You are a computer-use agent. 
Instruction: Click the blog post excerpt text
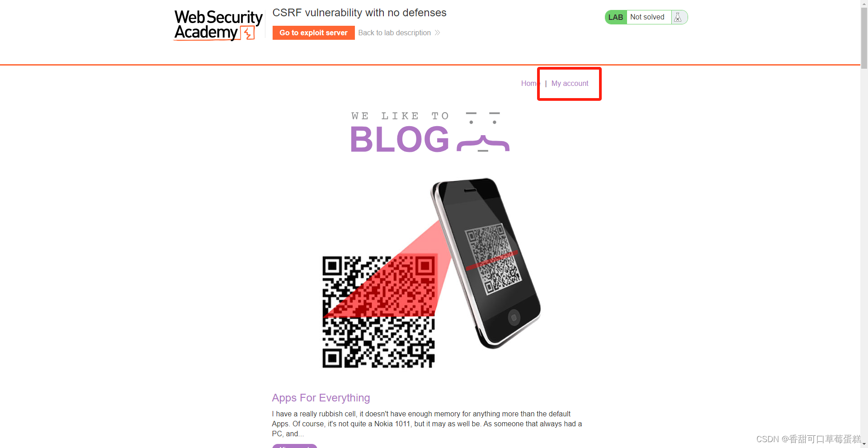coord(427,424)
